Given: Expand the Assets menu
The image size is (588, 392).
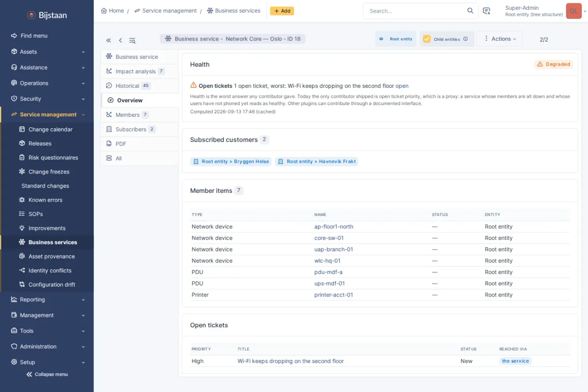Looking at the screenshot, I should pyautogui.click(x=47, y=52).
